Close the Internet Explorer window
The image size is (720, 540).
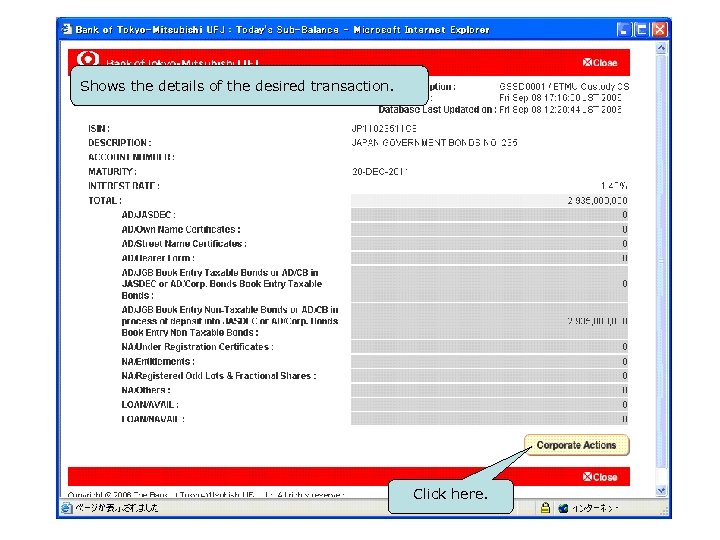(660, 30)
